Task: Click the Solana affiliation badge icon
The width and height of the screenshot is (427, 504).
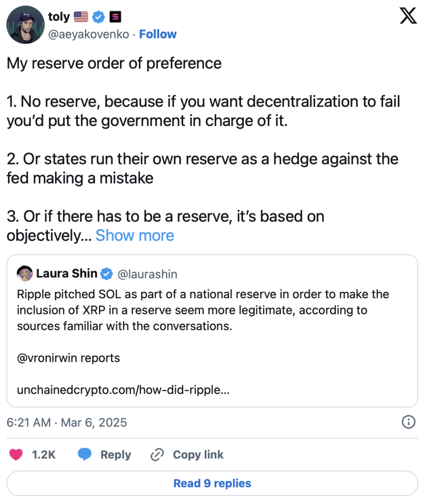Action: click(115, 17)
